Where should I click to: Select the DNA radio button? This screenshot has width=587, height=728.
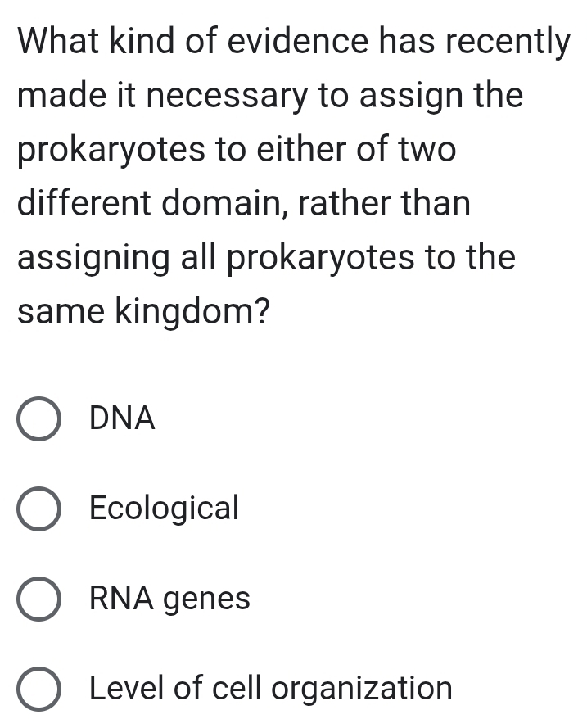[x=38, y=420]
